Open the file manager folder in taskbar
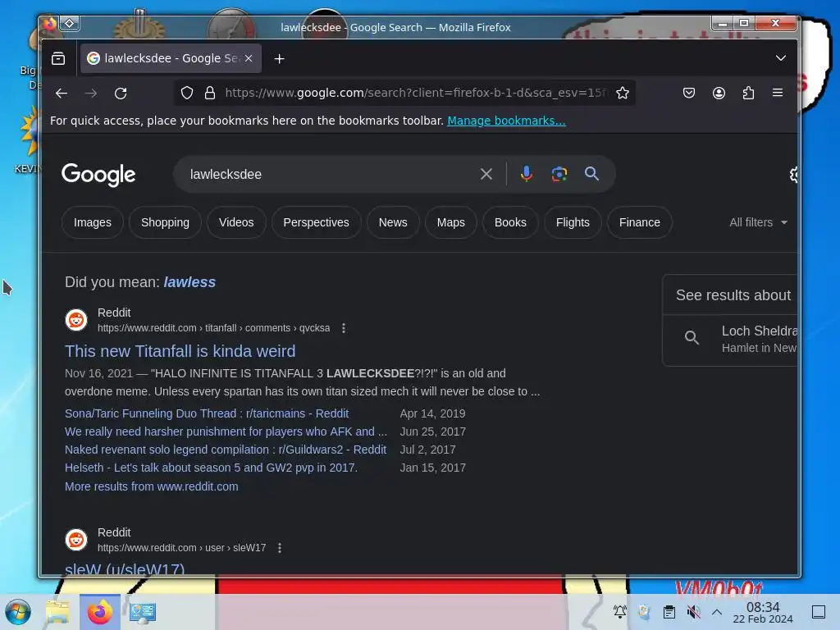This screenshot has height=630, width=840. (x=57, y=612)
